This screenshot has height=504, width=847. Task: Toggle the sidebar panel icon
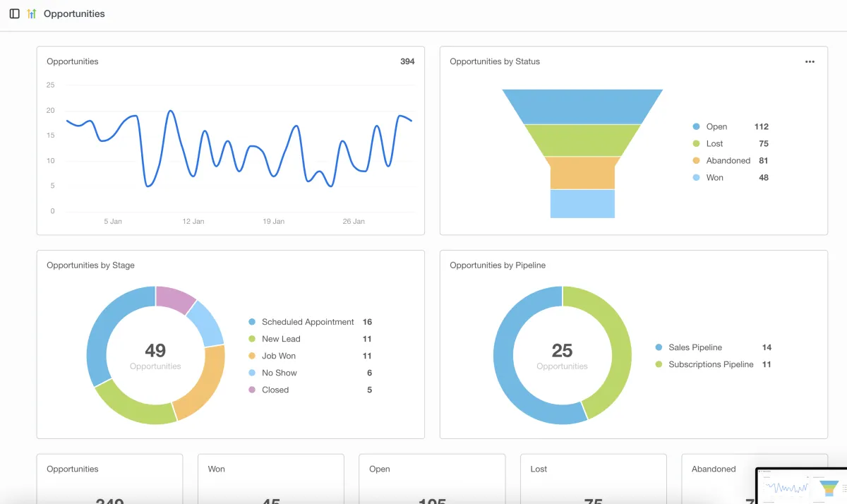[14, 13]
